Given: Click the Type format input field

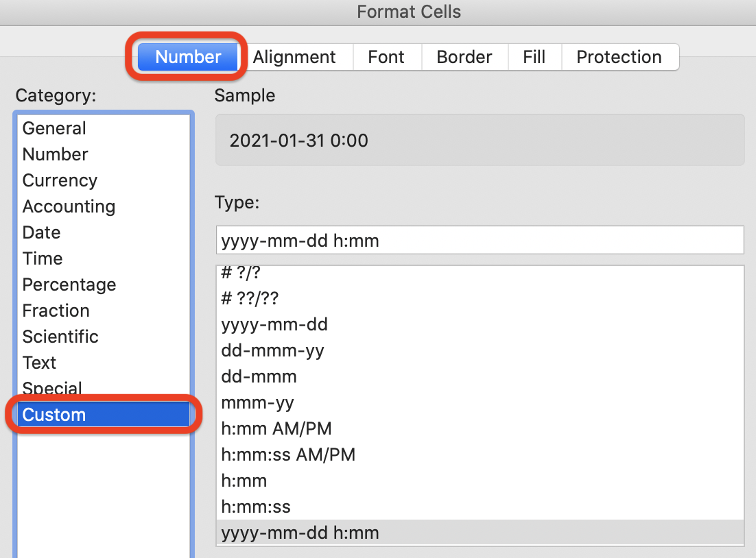Looking at the screenshot, I should (479, 241).
